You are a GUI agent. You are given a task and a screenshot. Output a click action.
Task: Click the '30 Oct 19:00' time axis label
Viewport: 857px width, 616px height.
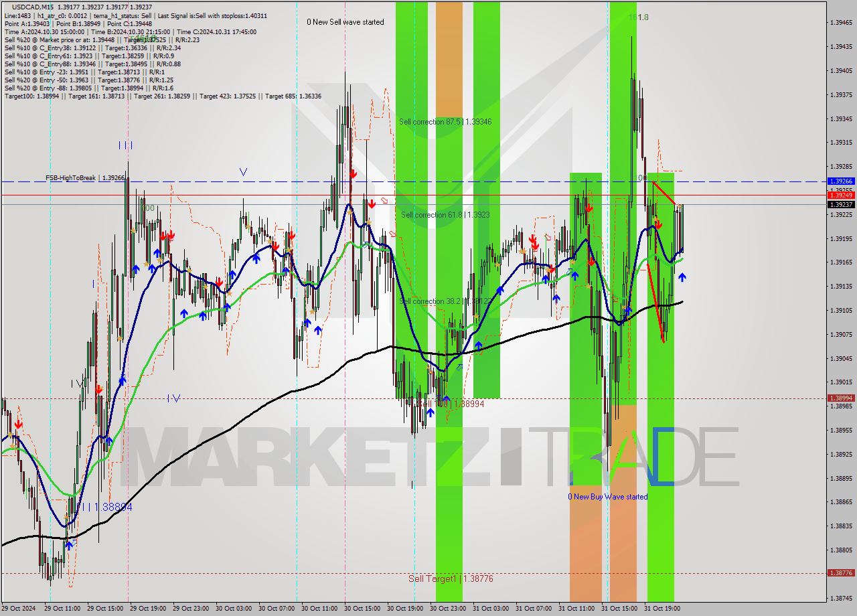(x=405, y=609)
